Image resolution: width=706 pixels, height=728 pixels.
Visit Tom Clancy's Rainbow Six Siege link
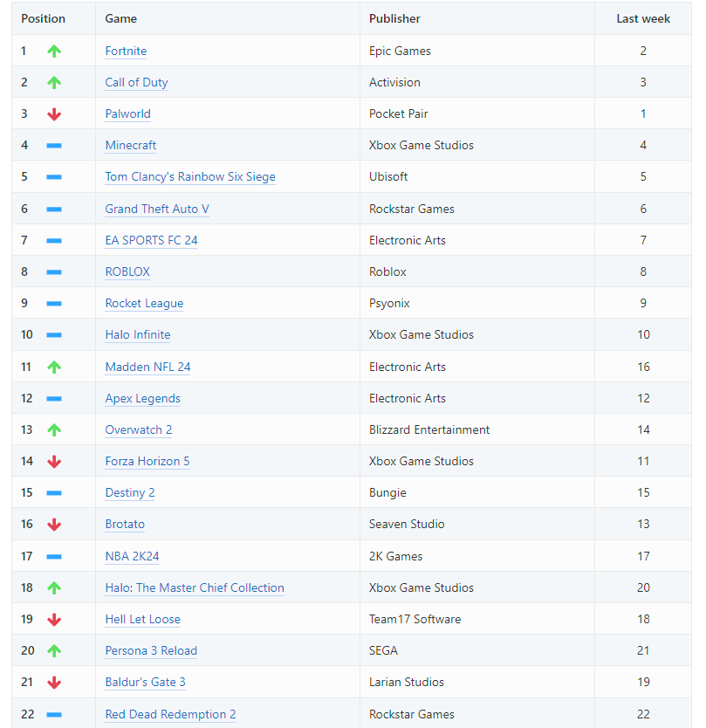tap(190, 177)
